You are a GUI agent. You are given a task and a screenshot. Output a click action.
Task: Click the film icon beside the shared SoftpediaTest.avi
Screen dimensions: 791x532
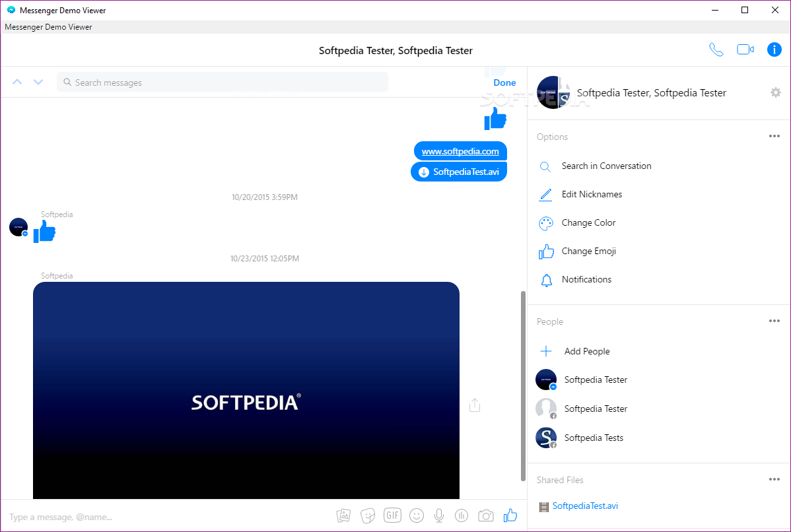click(x=544, y=507)
